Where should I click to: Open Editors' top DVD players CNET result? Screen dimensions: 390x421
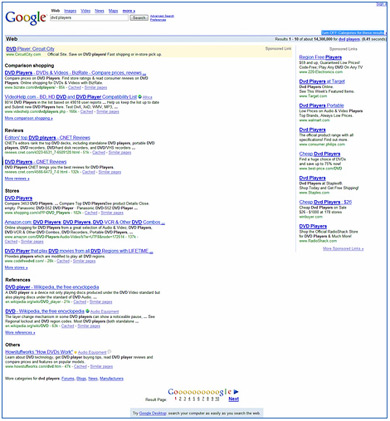[47, 138]
